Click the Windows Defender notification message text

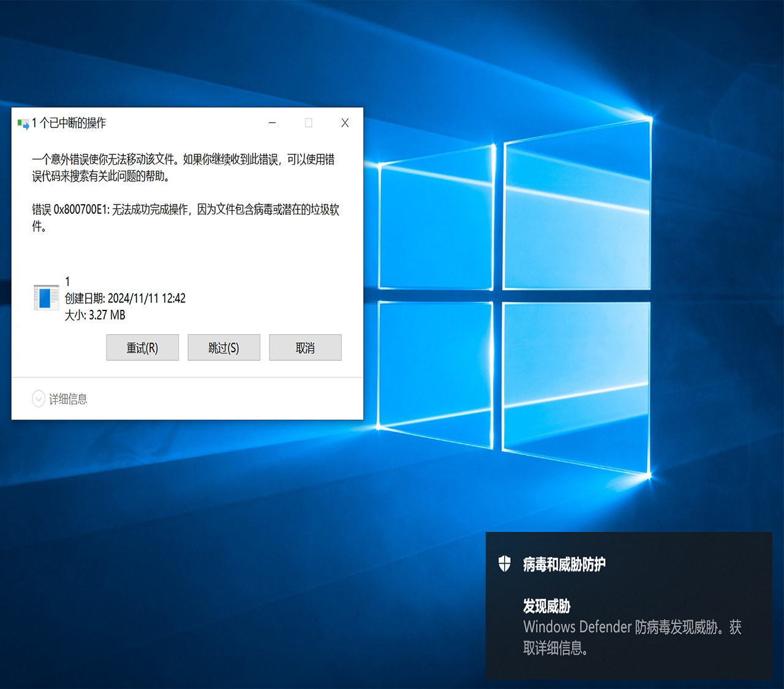click(632, 637)
